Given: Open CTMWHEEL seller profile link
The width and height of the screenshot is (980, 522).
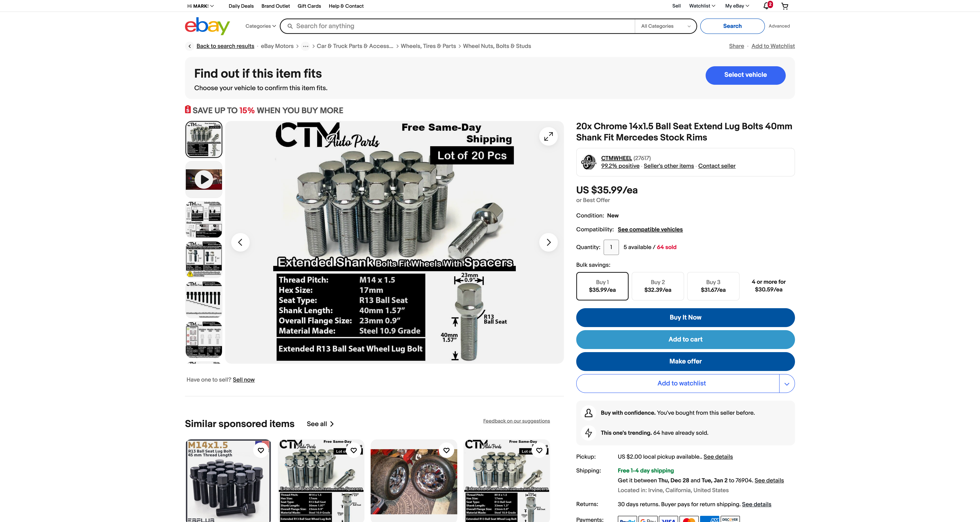Looking at the screenshot, I should tap(616, 158).
